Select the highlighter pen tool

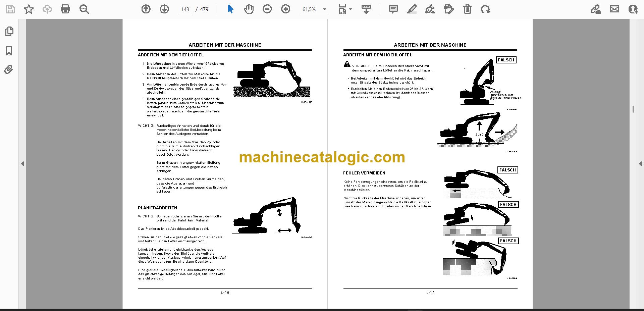pyautogui.click(x=412, y=9)
